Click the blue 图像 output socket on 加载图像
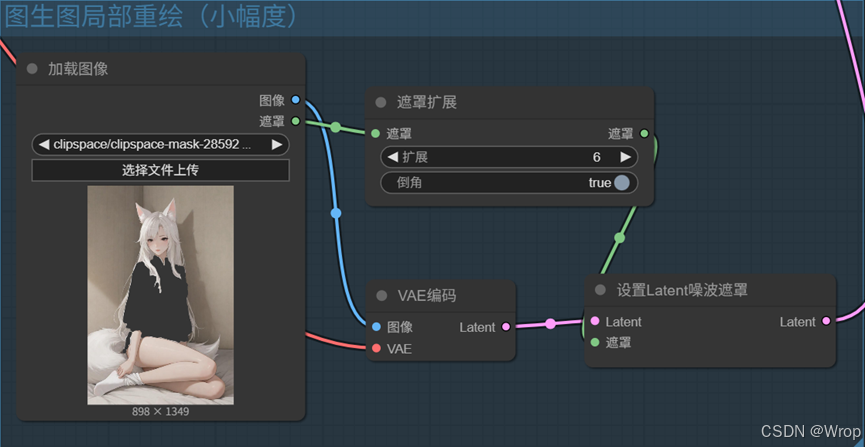 tap(296, 100)
